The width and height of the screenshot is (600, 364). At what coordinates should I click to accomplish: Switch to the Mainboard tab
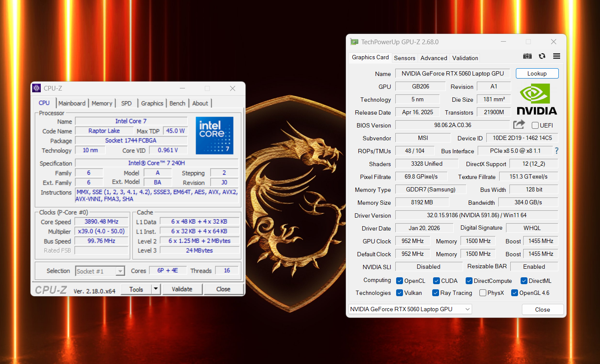pyautogui.click(x=72, y=103)
